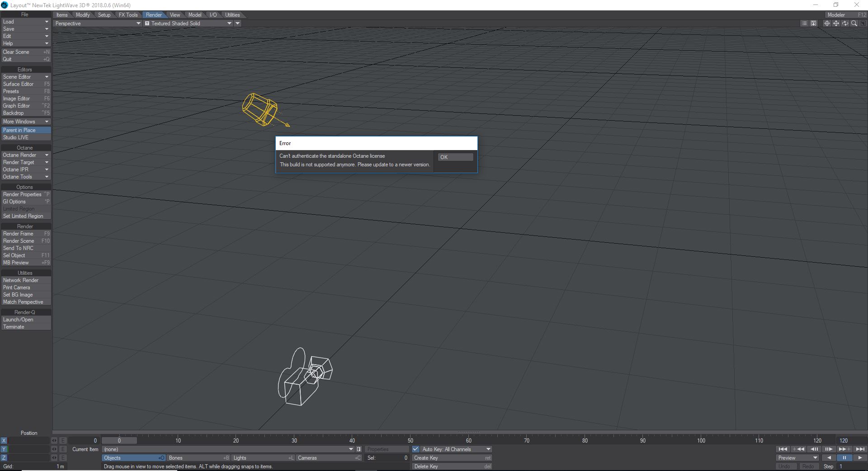
Task: Dismiss the Error dialog with OK
Action: click(x=455, y=157)
